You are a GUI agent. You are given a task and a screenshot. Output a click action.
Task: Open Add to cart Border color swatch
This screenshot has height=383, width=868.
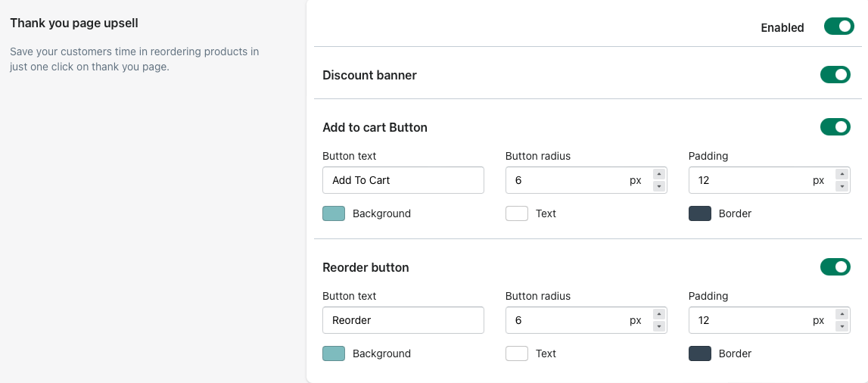pos(700,213)
